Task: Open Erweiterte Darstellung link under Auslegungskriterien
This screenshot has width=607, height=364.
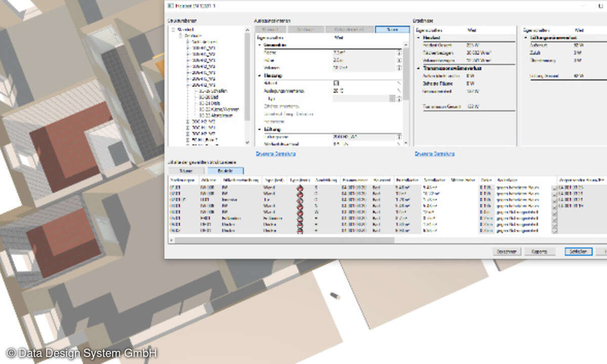Action: point(276,153)
